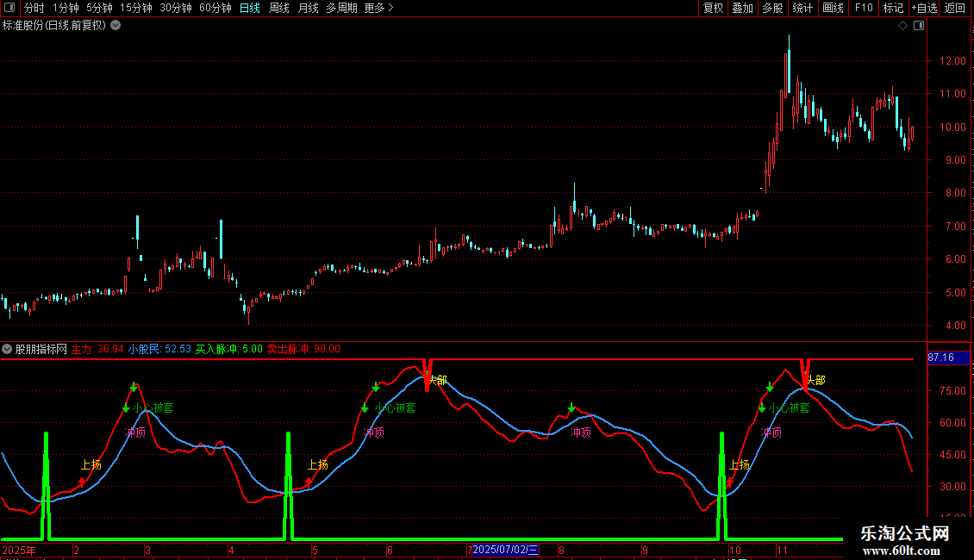Click 叠加 to overlay another stock
974x560 pixels.
tap(743, 8)
